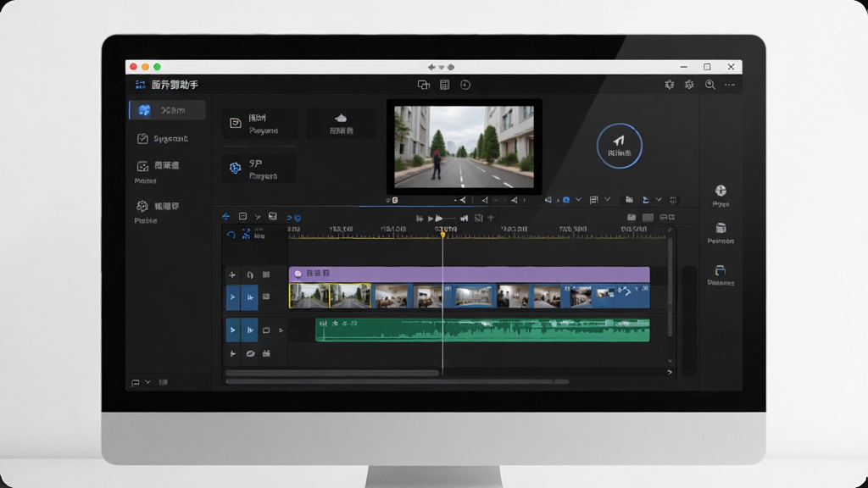This screenshot has height=488, width=868.
Task: Click the large play button in transport controls
Action: tap(439, 219)
